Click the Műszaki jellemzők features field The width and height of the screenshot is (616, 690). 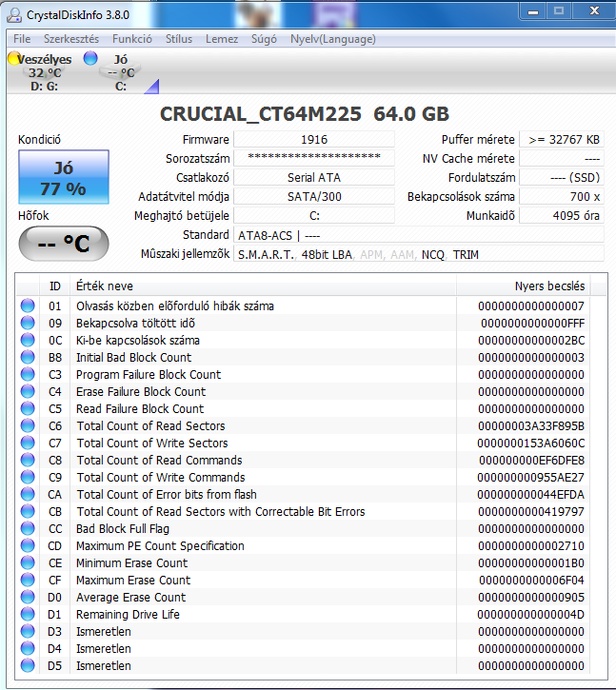pyautogui.click(x=419, y=254)
